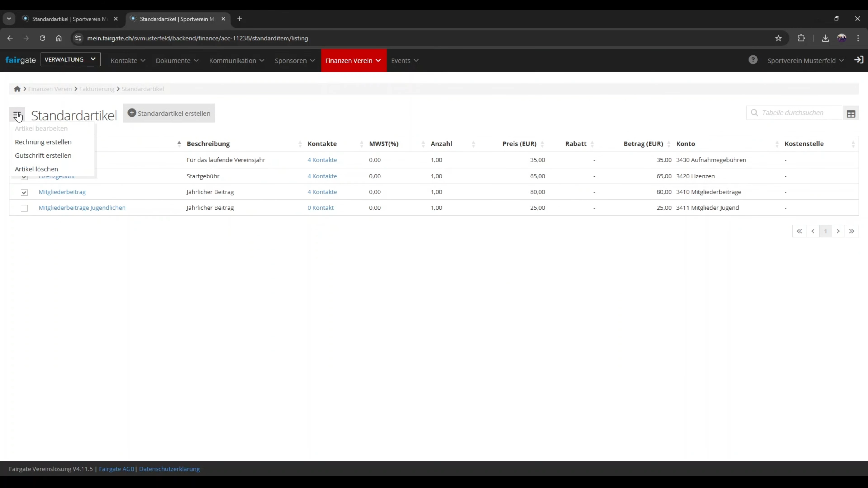The image size is (868, 488).
Task: Click the browser address bar URL
Action: 198,38
